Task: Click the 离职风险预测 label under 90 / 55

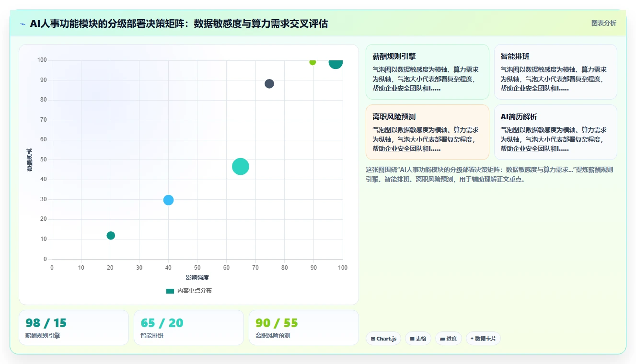Action: [x=273, y=336]
